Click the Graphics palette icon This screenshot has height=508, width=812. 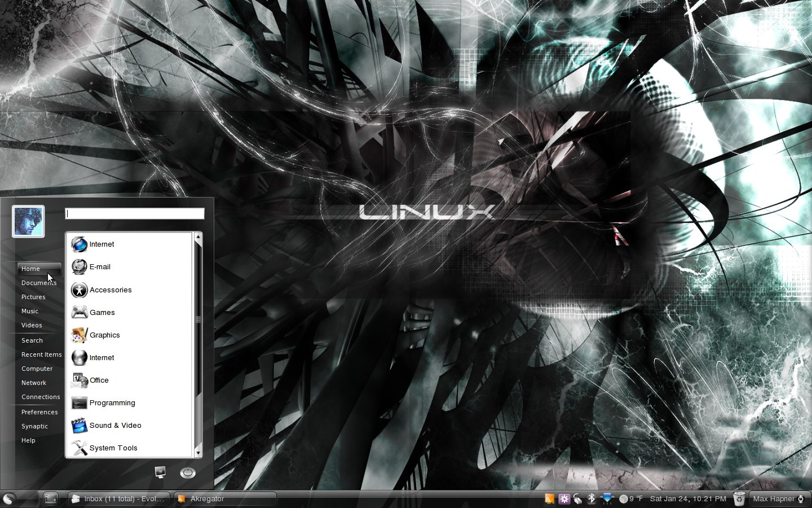pos(79,335)
